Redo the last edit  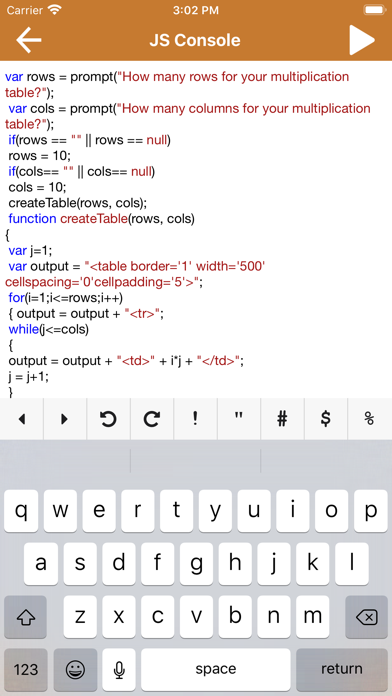pos(152,419)
